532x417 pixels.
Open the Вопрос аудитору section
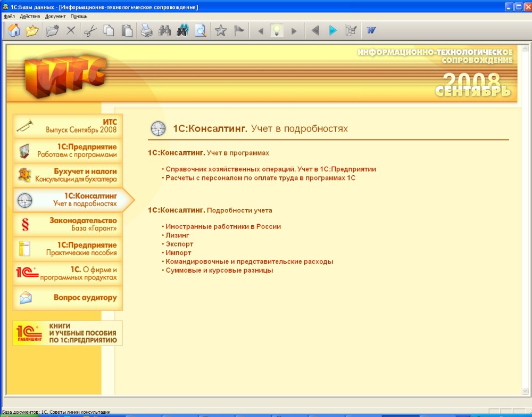tap(68, 298)
